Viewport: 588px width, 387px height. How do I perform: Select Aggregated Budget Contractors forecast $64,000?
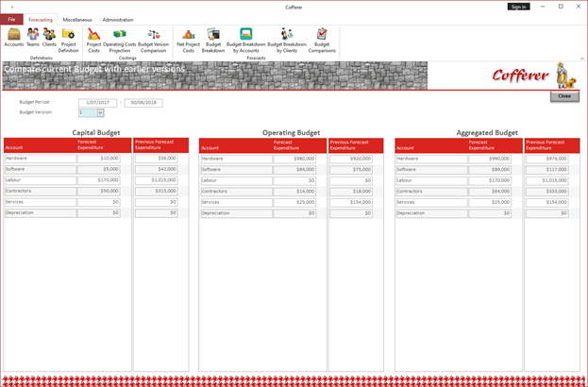click(490, 192)
